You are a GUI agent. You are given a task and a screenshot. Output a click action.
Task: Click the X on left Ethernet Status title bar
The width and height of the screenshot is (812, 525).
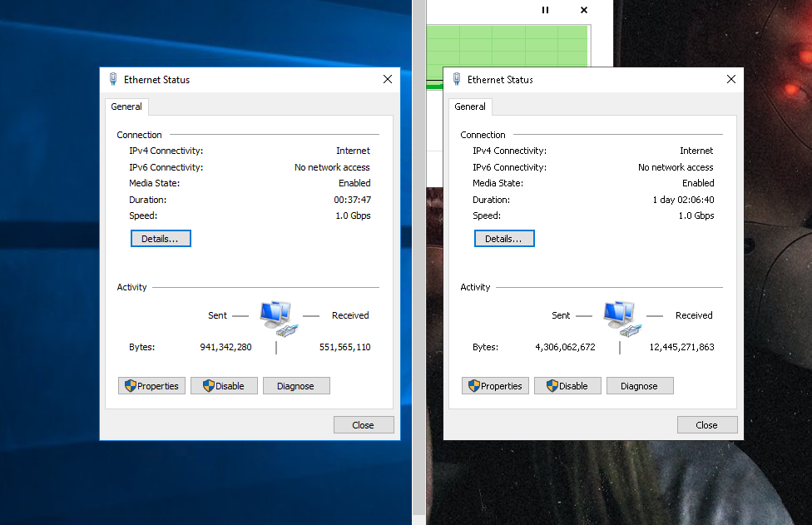tap(388, 79)
